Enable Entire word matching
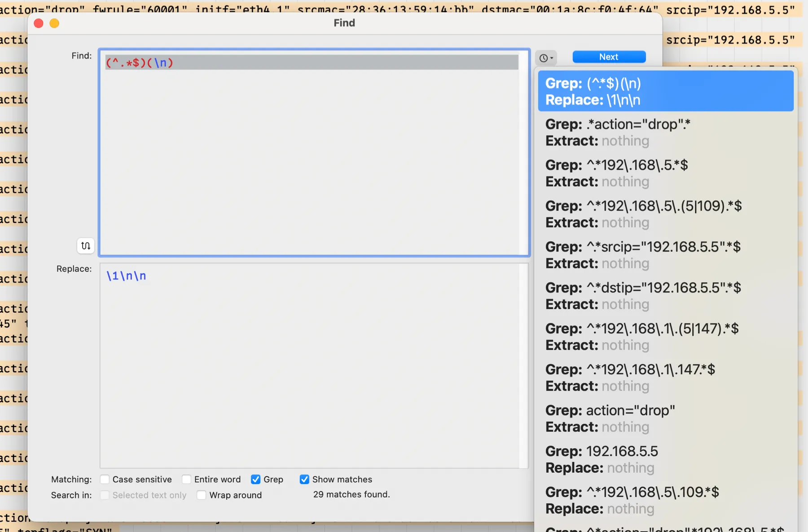 coord(186,479)
